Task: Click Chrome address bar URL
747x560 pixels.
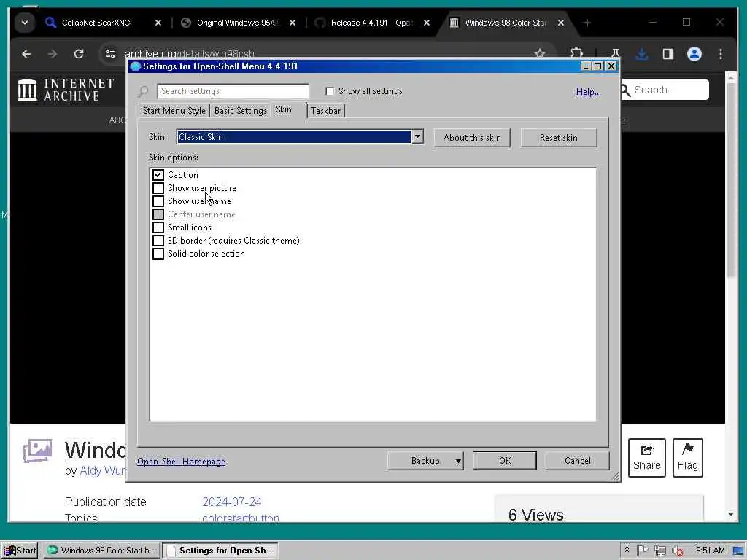Action: 190,54
